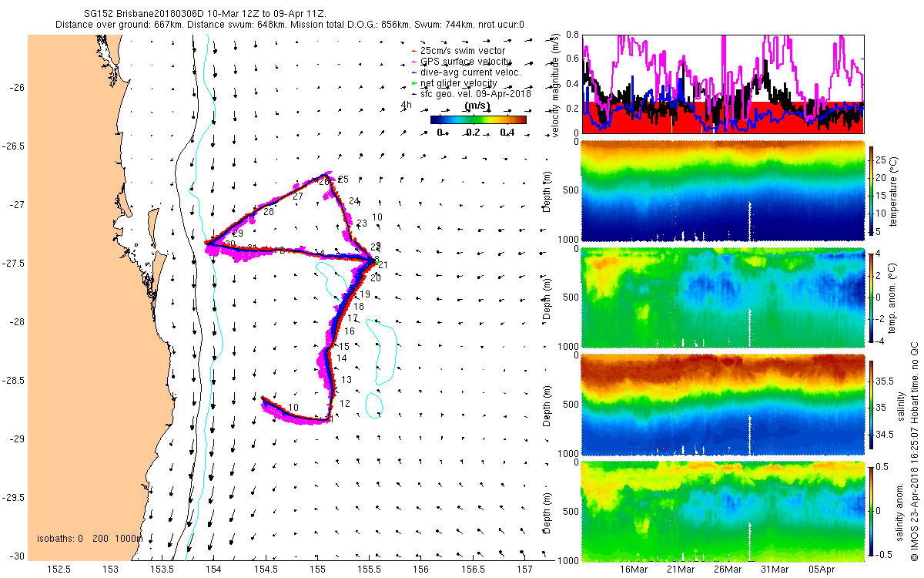Click the salinity depth section panel

(x=723, y=404)
